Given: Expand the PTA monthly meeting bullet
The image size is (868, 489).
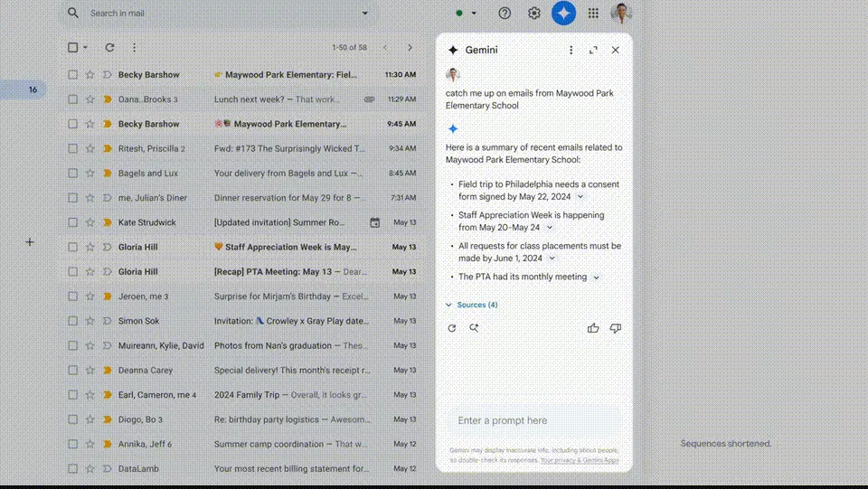Looking at the screenshot, I should point(596,277).
